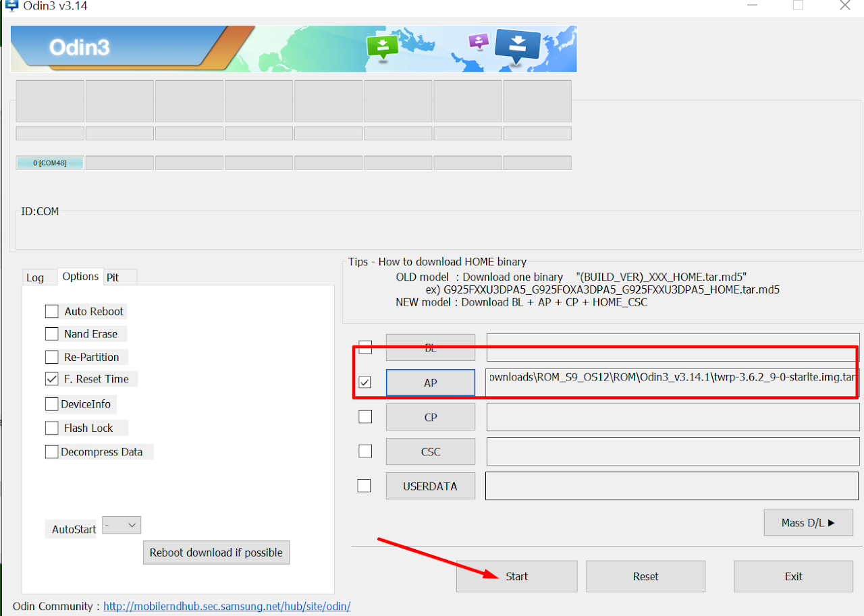Click the Mass D/L expander button
The width and height of the screenshot is (864, 616).
point(808,522)
